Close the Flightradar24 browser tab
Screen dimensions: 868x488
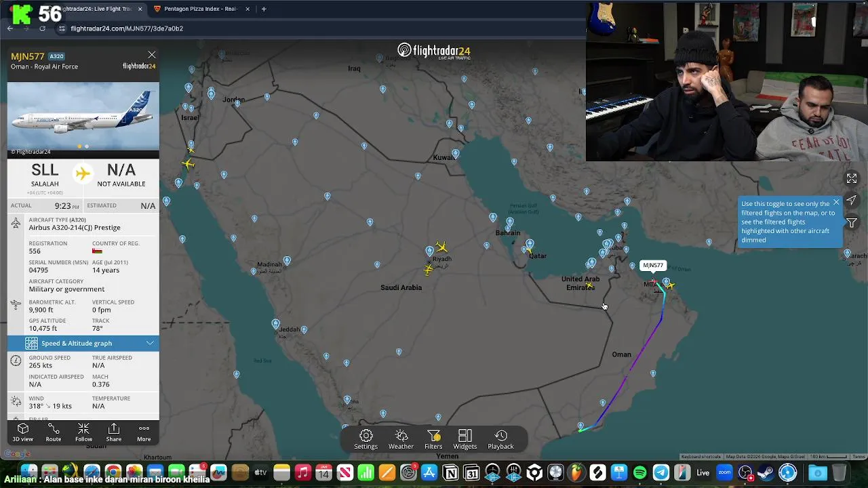pos(140,9)
